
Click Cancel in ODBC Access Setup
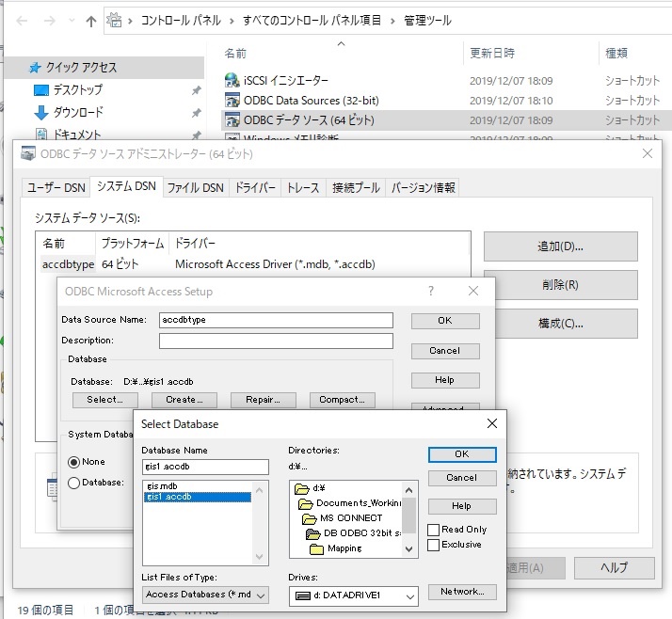445,351
